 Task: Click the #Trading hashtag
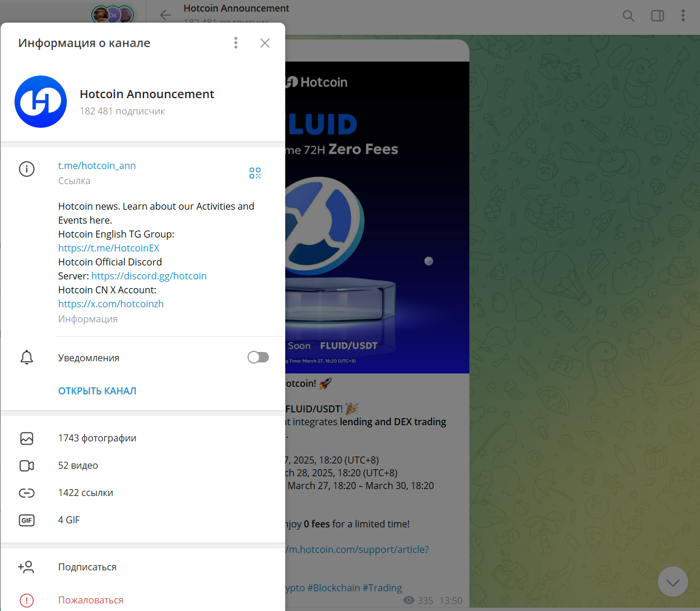coord(382,588)
